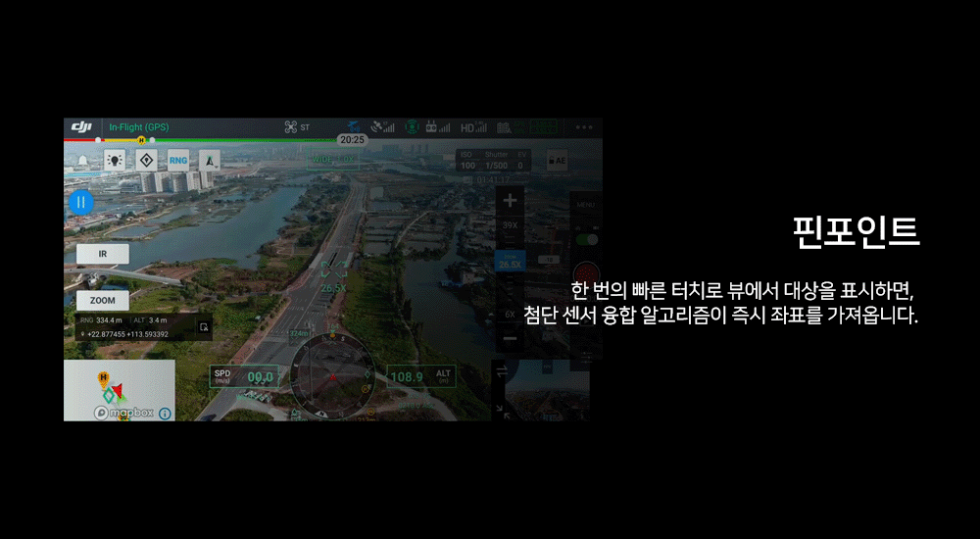Image resolution: width=980 pixels, height=539 pixels.
Task: Tap the swap views arrows icon
Action: [x=502, y=372]
